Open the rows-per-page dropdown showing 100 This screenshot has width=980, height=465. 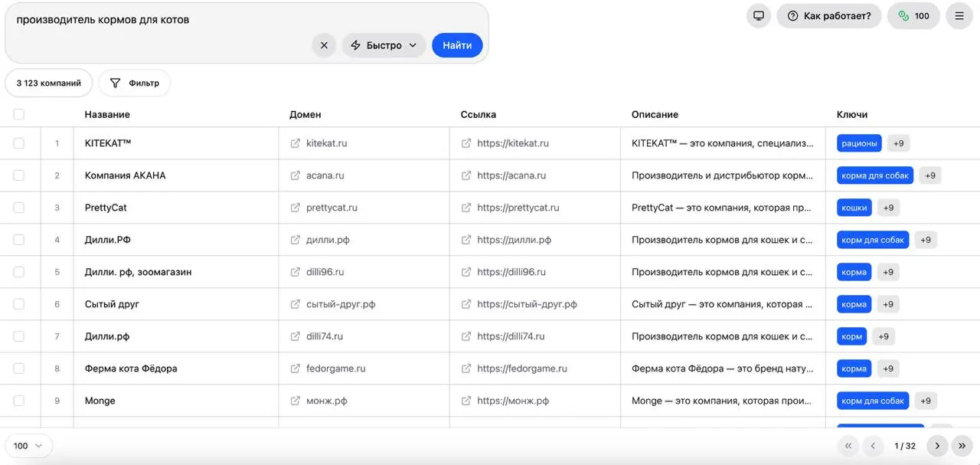pyautogui.click(x=28, y=446)
